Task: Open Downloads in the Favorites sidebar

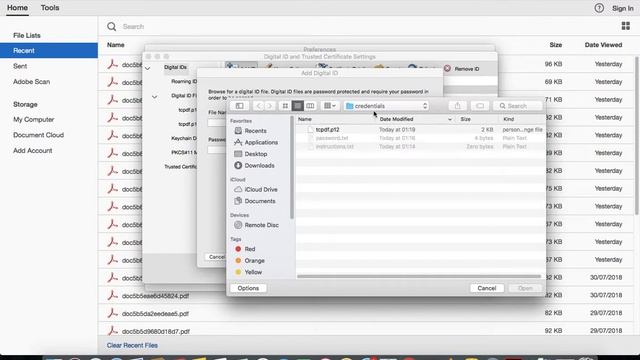Action: [259, 166]
